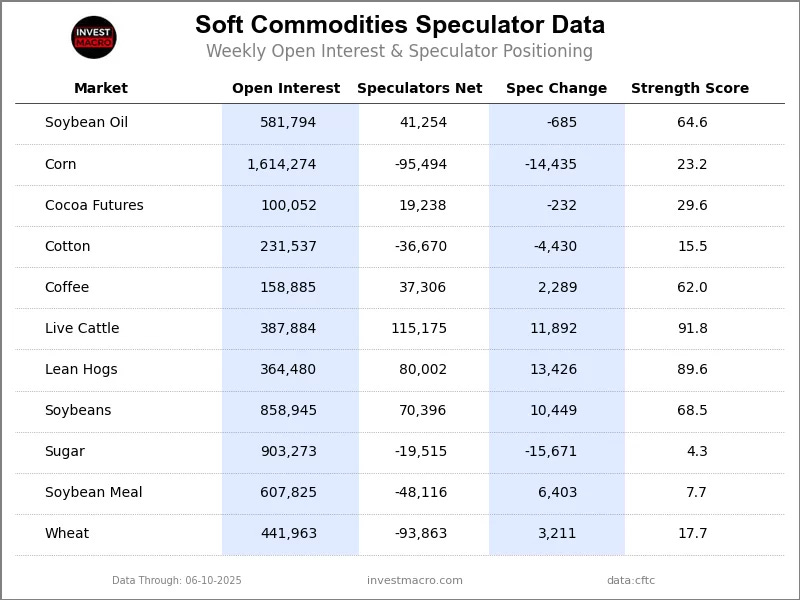Select the Market column header
Screen dimensions: 800x600
101,88
